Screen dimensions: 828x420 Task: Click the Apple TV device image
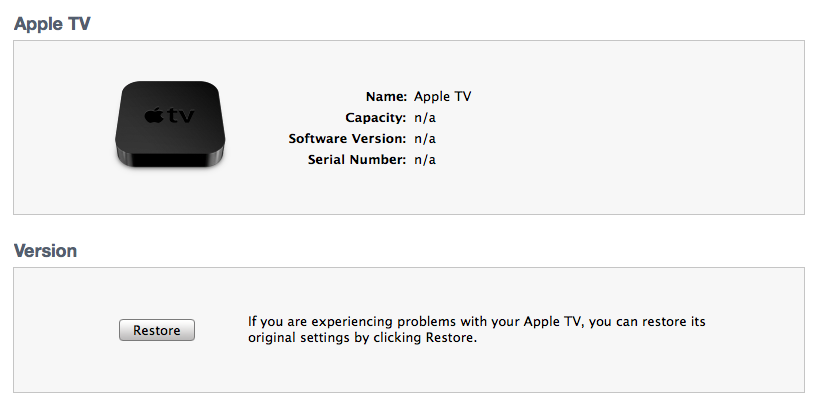[170, 124]
